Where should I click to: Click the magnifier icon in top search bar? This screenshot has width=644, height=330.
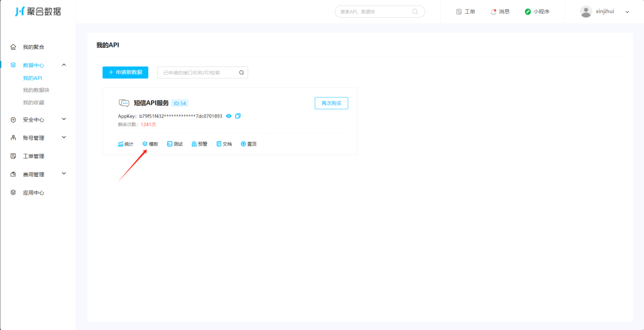pyautogui.click(x=415, y=11)
